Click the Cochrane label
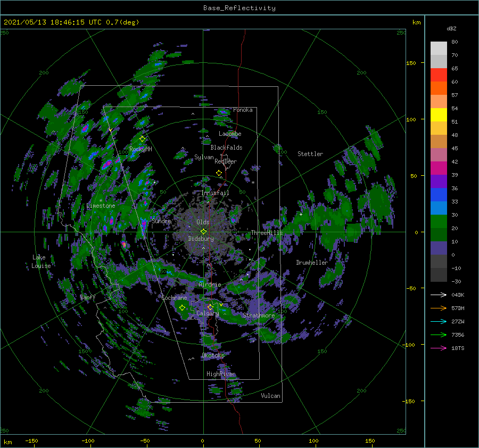Screen dimensions: 479x448 pyautogui.click(x=174, y=298)
